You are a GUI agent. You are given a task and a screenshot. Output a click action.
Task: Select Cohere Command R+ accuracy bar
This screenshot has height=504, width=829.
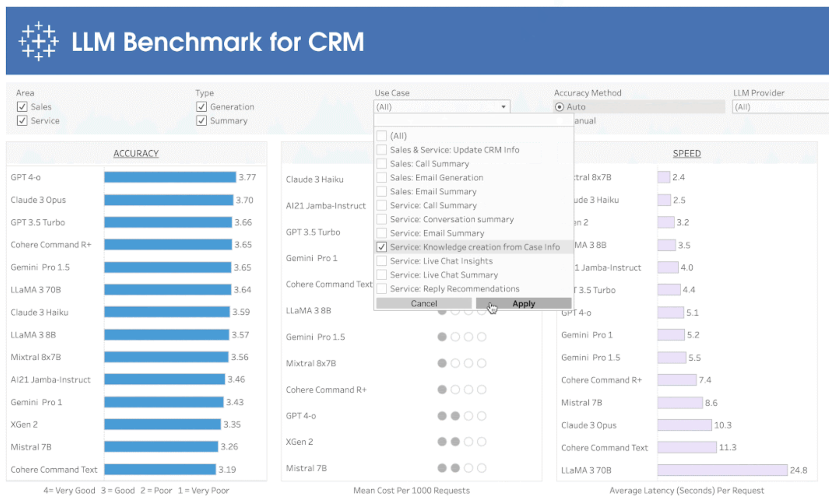coord(168,244)
